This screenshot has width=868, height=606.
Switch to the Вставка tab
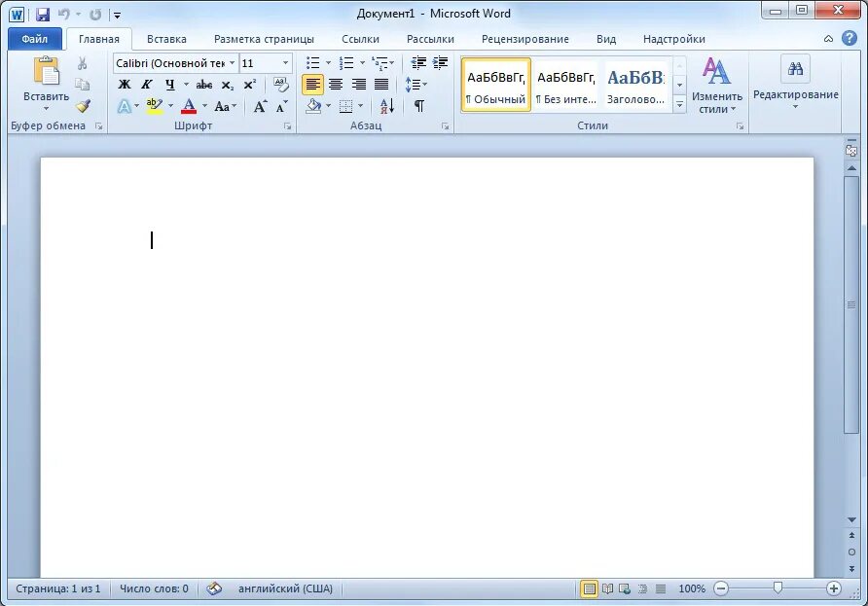(x=166, y=39)
